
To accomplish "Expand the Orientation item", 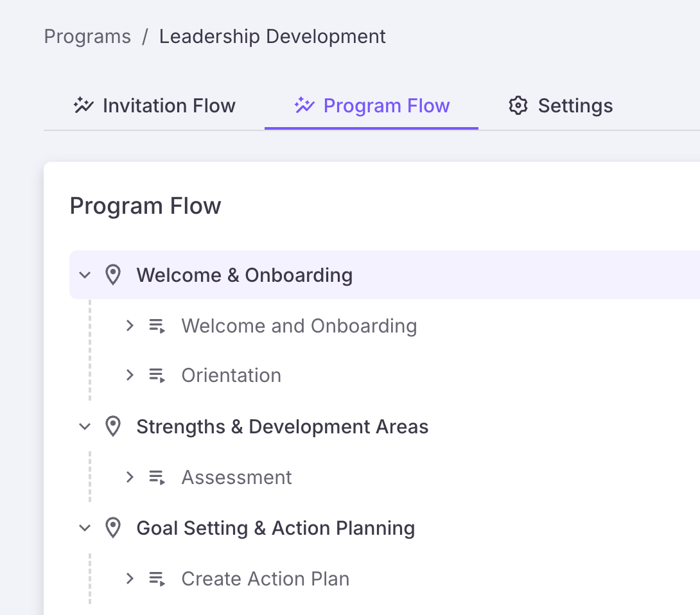I will [x=130, y=376].
